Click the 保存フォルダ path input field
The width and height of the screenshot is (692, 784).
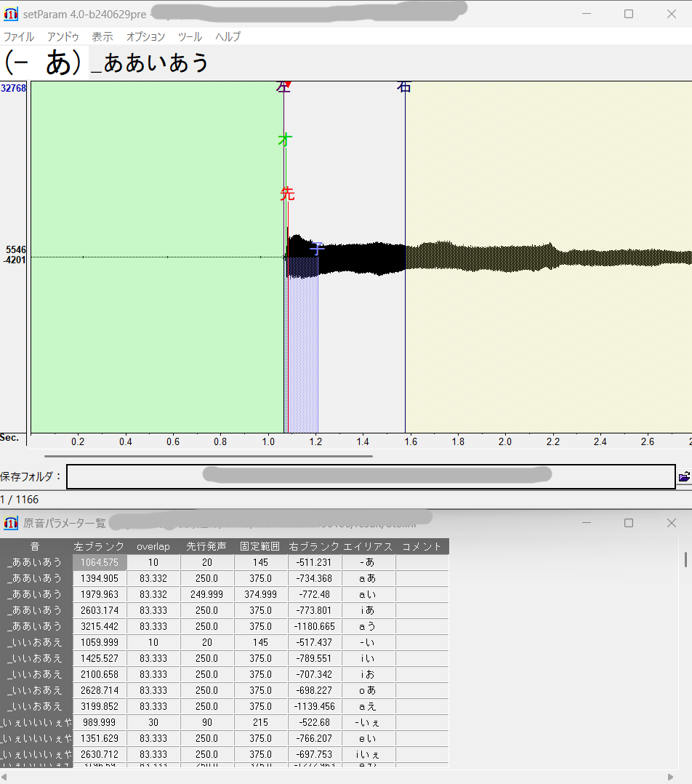pyautogui.click(x=371, y=476)
